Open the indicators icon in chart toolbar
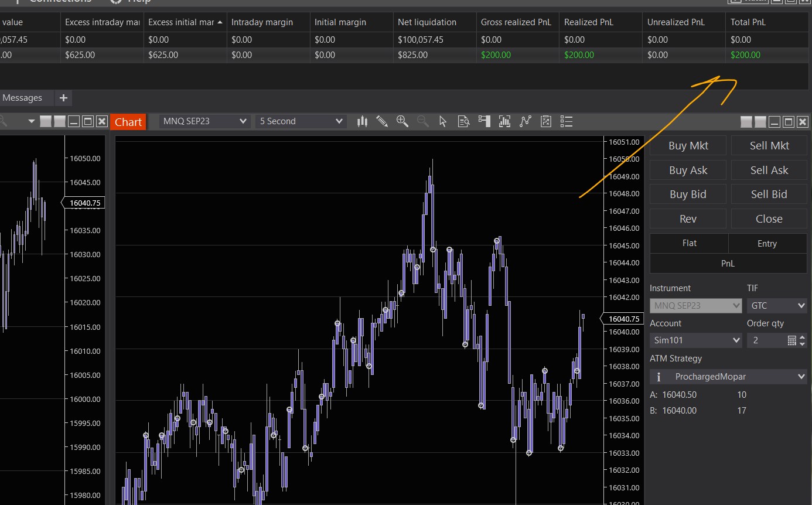 click(x=504, y=121)
